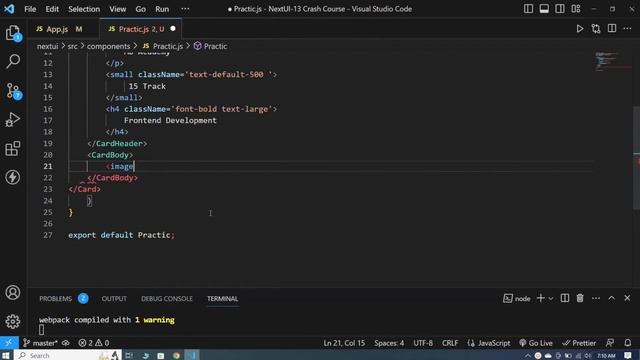Open the View menu
This screenshot has width=640, height=360.
(118, 9)
